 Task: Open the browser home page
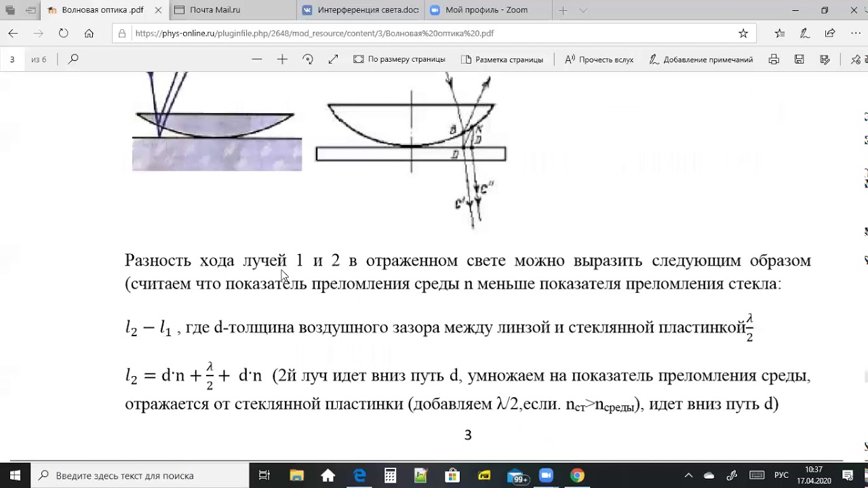point(89,33)
